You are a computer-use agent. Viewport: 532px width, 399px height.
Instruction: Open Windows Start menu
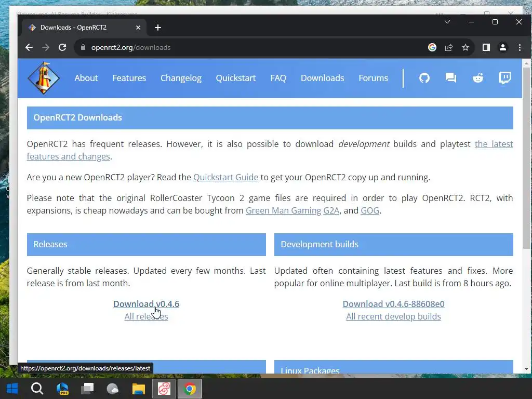pos(12,389)
